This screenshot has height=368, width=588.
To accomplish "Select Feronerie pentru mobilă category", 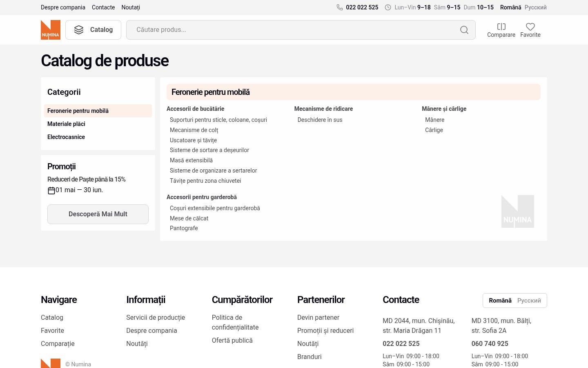I will 98,111.
